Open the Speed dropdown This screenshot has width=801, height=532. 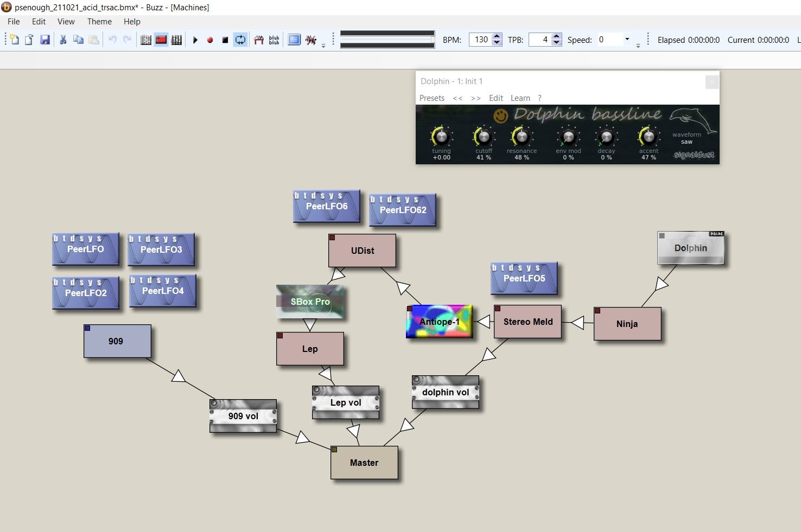627,39
